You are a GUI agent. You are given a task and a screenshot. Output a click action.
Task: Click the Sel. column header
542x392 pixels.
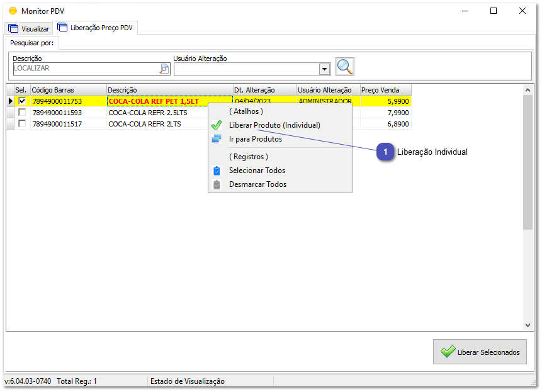coord(21,89)
